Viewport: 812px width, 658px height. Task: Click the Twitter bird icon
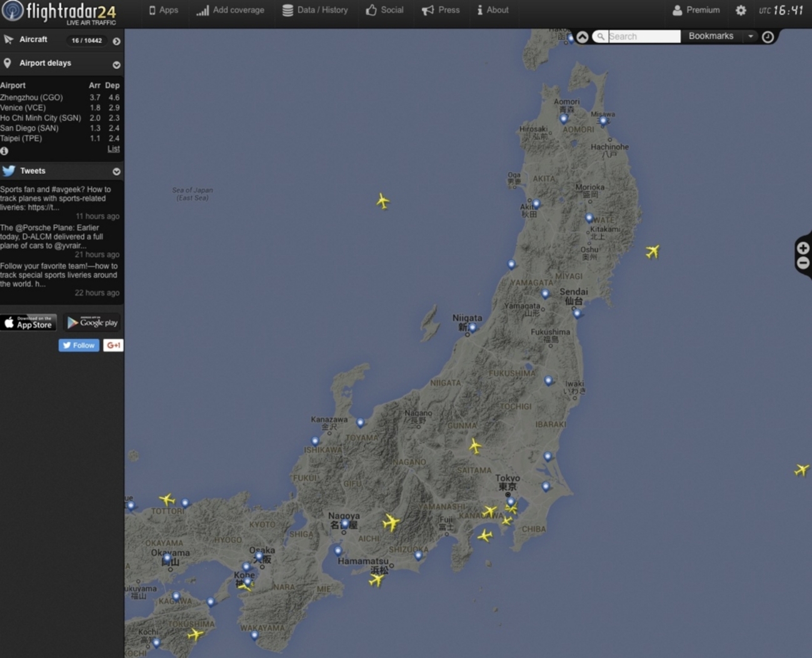pyautogui.click(x=9, y=171)
